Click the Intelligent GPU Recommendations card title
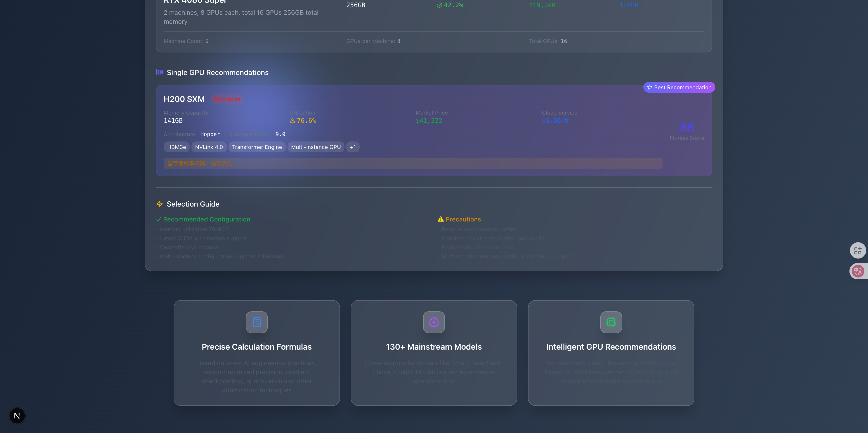 [611, 347]
